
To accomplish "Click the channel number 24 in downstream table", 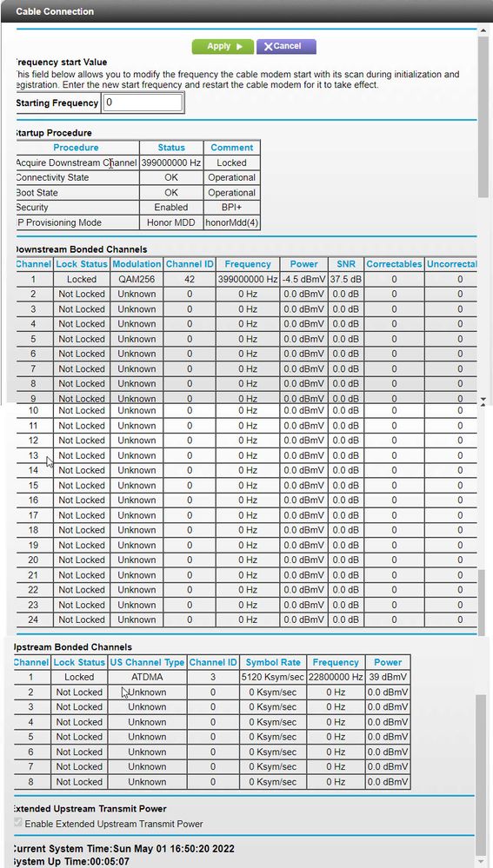I will click(x=33, y=620).
